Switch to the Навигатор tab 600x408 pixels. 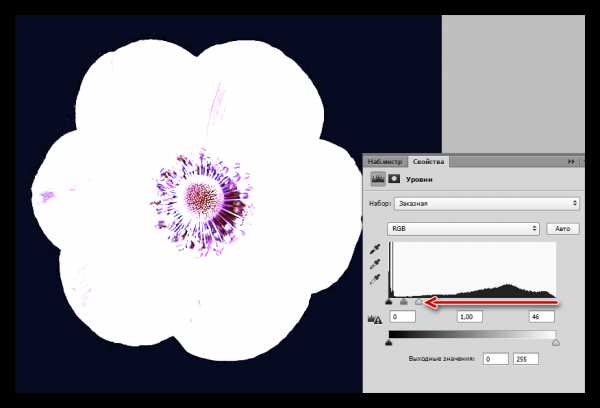click(x=385, y=162)
